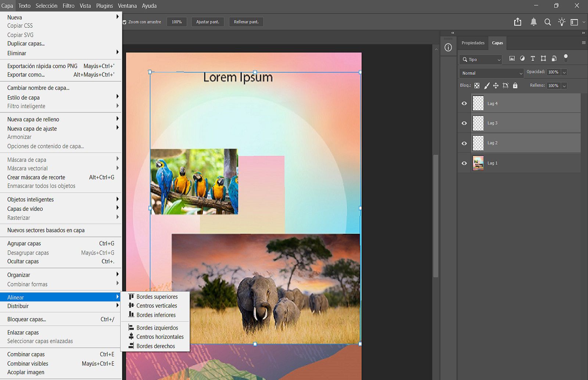The height and width of the screenshot is (380, 588).
Task: Click the Discover lightbulb icon
Action: [562, 22]
